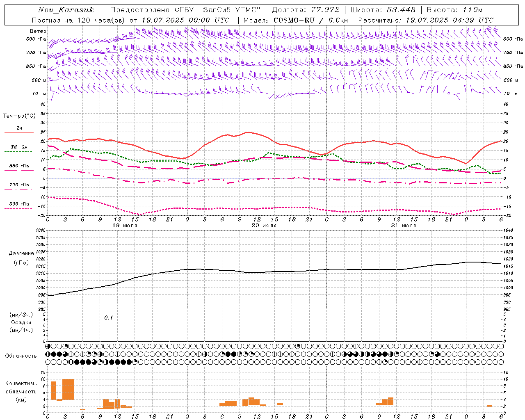This screenshot has height=420, width=525.
Task: Click the 'Осадки' precipitation panel label
Action: click(21, 322)
